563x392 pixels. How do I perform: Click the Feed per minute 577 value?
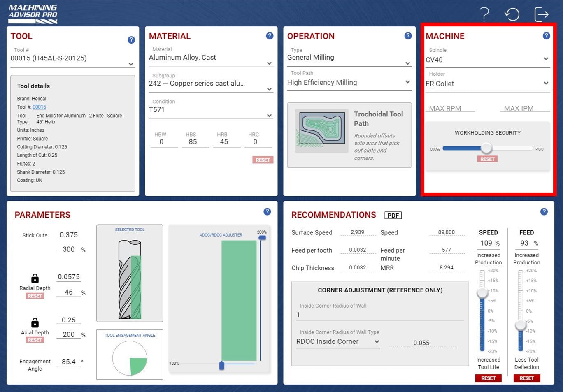click(447, 250)
